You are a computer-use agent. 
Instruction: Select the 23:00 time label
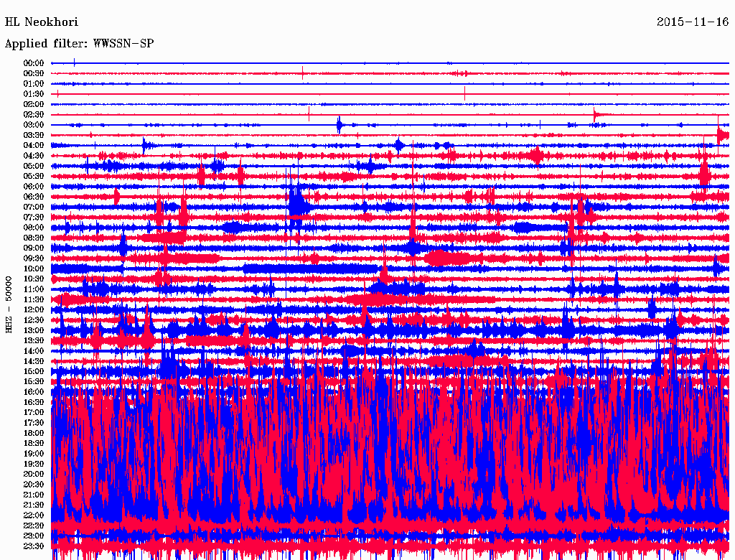pos(34,536)
